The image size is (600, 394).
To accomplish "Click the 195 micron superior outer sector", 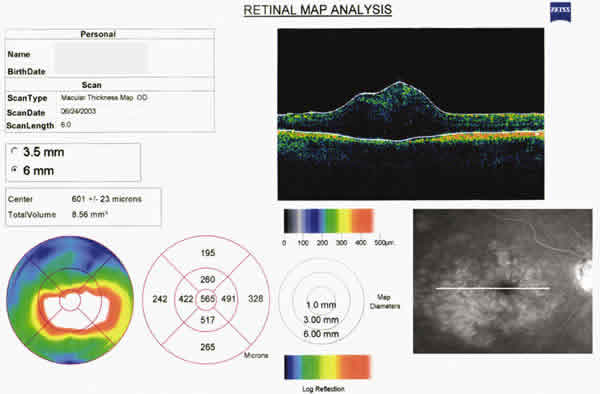I will click(207, 253).
